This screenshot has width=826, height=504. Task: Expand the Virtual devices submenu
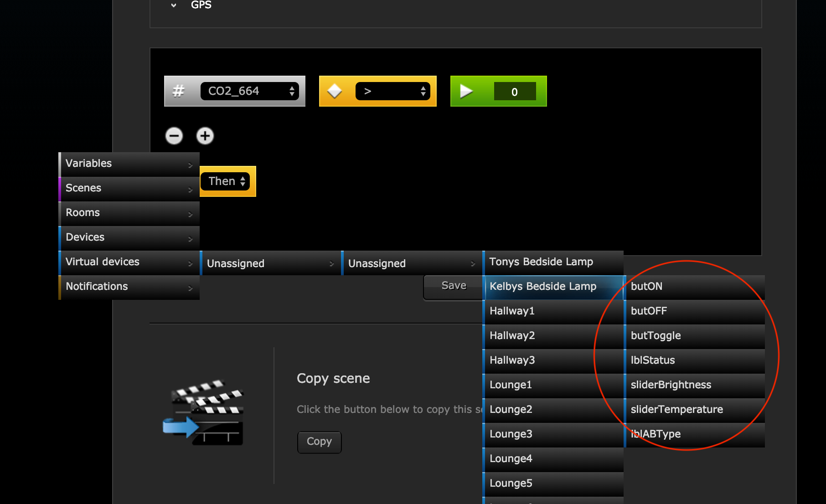(129, 262)
